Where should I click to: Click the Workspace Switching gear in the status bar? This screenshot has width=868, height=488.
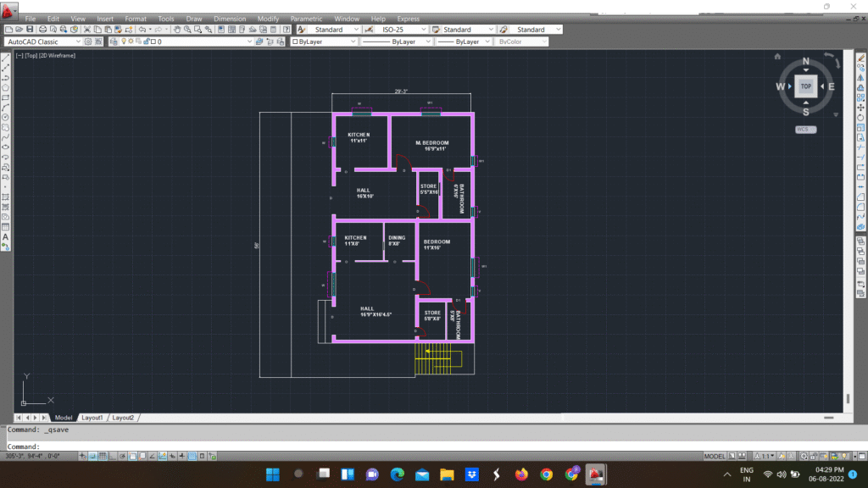tap(804, 457)
